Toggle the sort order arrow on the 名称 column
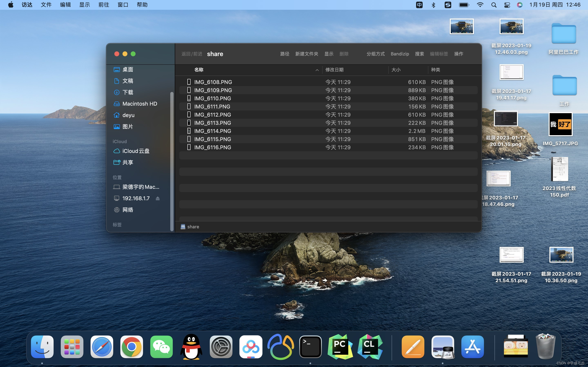The height and width of the screenshot is (367, 588). [x=317, y=70]
